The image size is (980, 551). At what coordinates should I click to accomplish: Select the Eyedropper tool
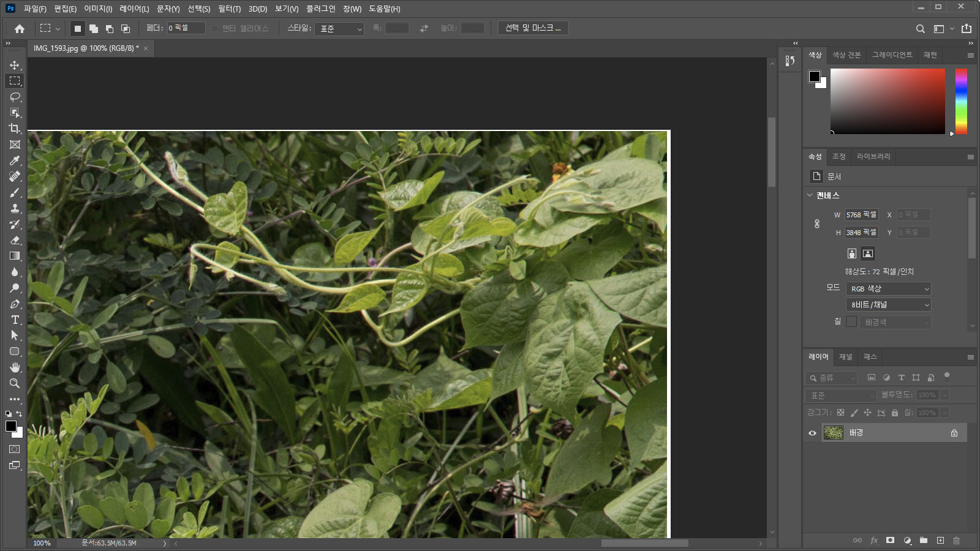tap(15, 160)
